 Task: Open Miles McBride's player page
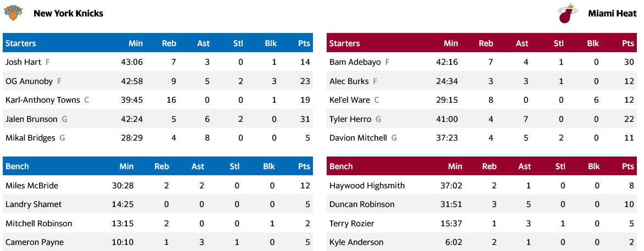tap(32, 186)
